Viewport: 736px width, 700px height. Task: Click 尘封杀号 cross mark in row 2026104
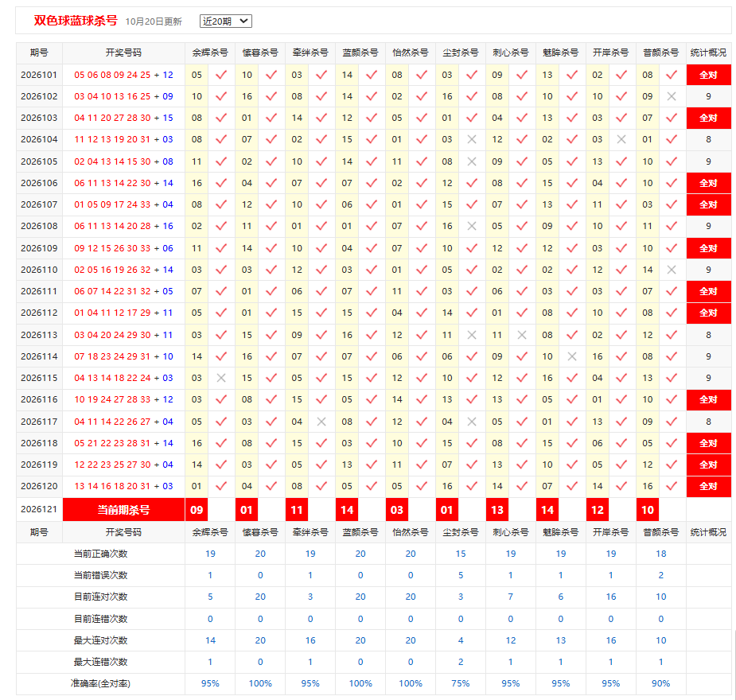[x=472, y=139]
